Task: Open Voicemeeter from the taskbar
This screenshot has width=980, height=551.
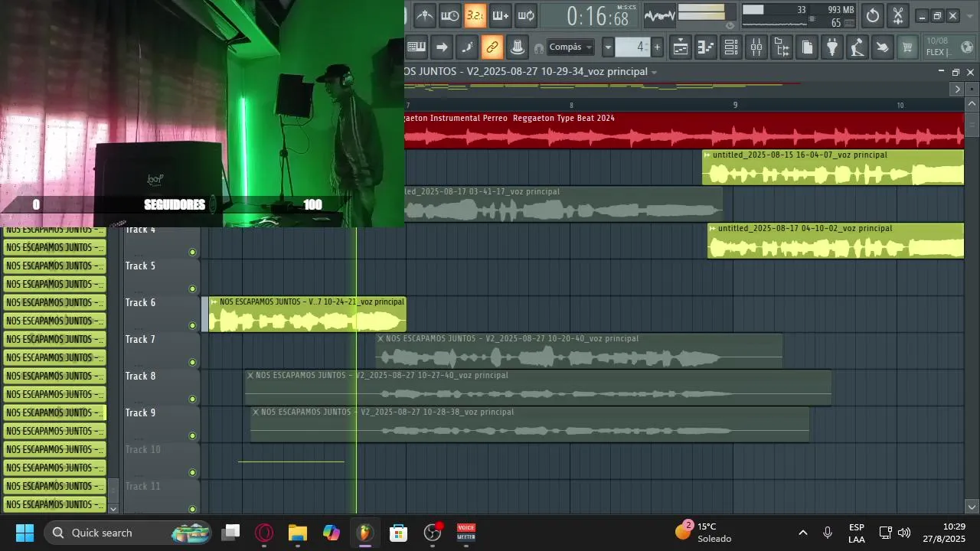Action: 465,533
